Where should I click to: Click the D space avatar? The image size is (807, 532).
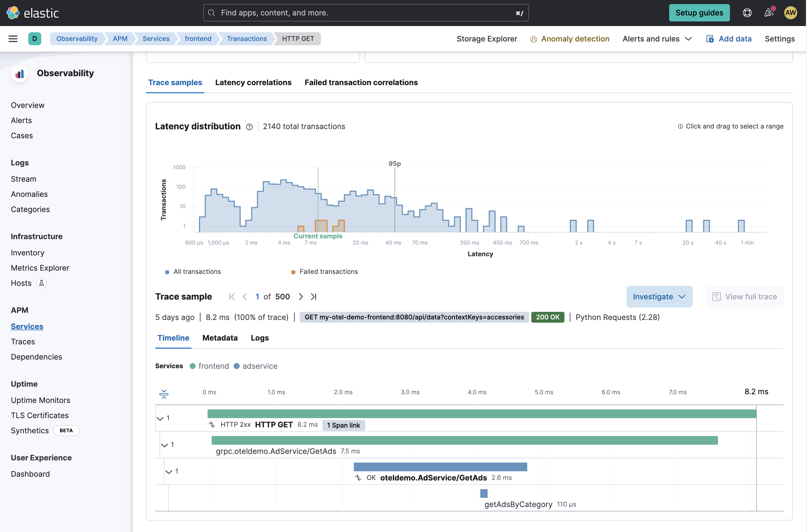click(35, 39)
